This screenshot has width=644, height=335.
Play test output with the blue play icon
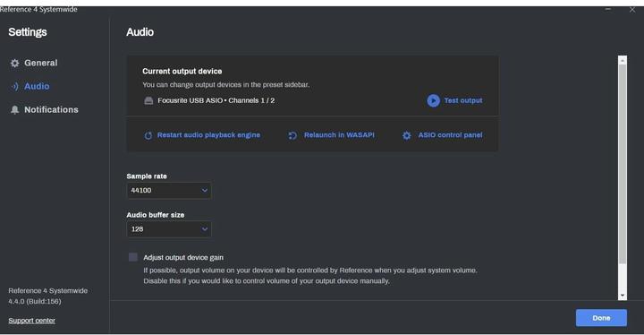pos(433,100)
